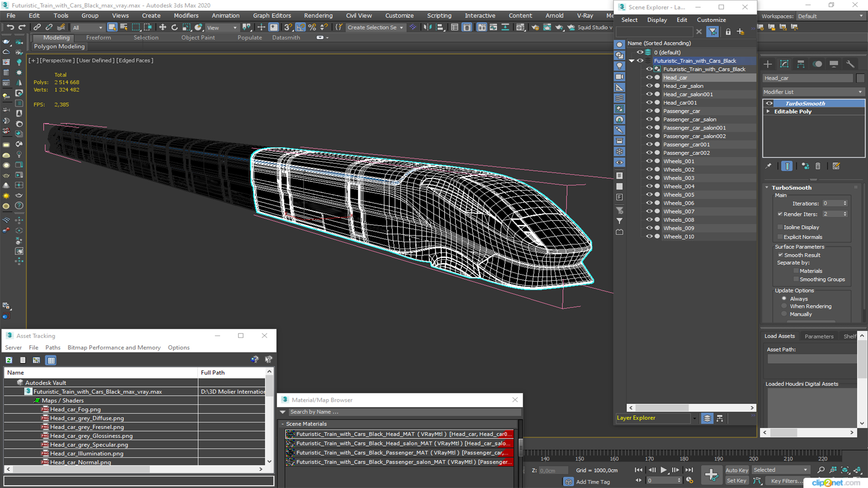Collapse Futuristic_Train_with_Cars_Black layer tree

click(x=632, y=61)
